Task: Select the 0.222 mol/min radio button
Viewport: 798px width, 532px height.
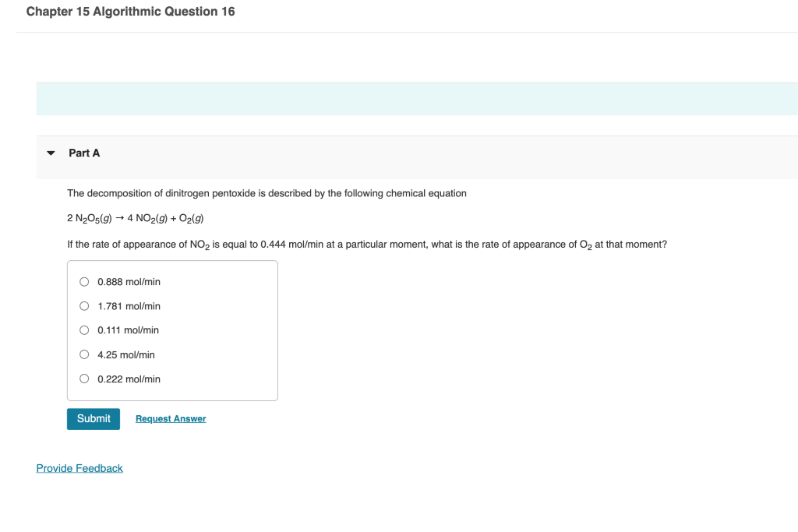Action: [x=83, y=379]
